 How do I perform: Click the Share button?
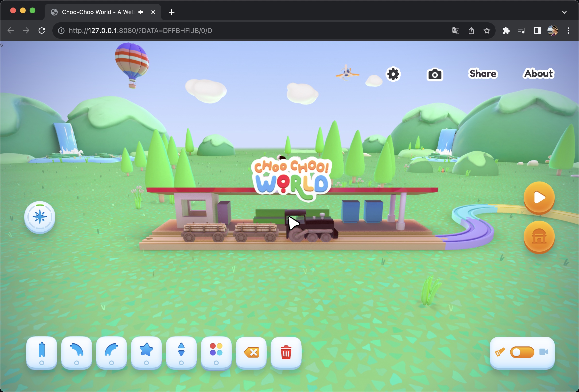click(483, 74)
